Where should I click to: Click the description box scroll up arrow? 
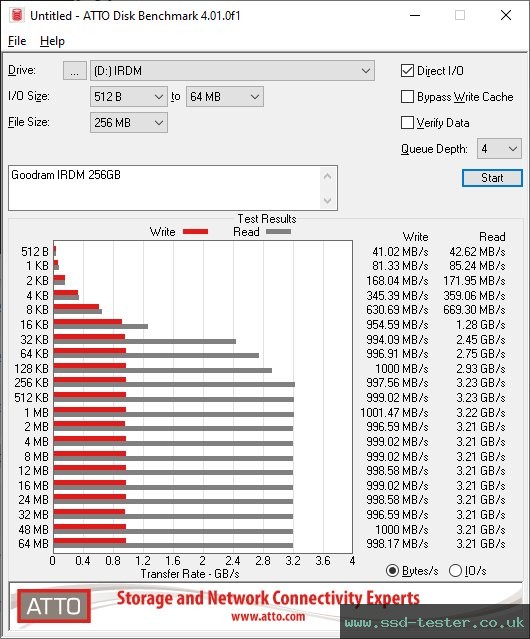328,176
